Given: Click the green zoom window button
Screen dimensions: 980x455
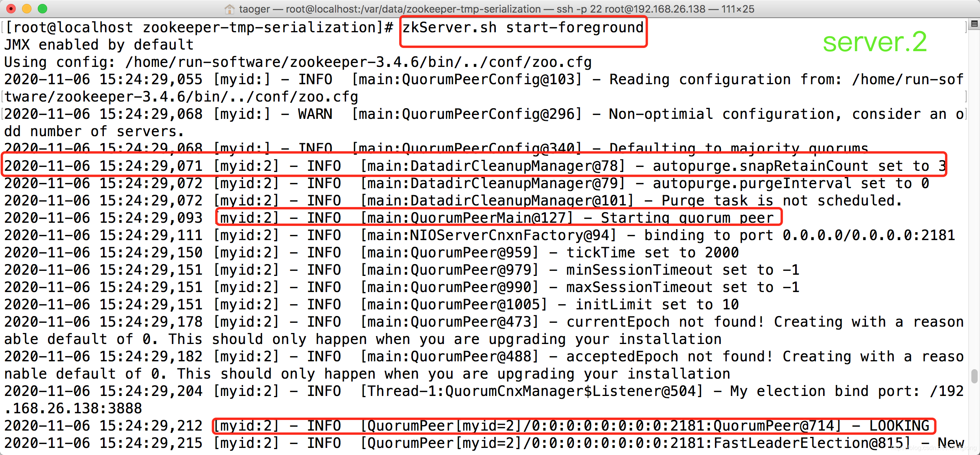Looking at the screenshot, I should coord(42,9).
